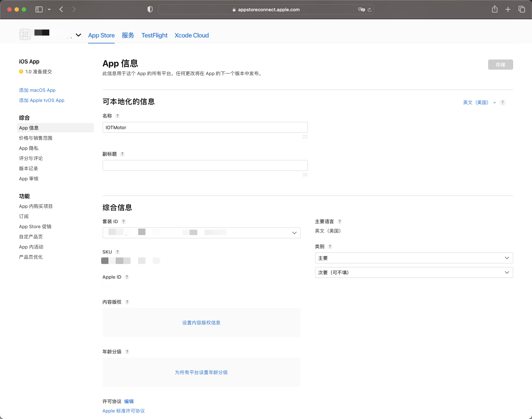Open 订阅 sidebar item
532x419 pixels.
tap(24, 217)
